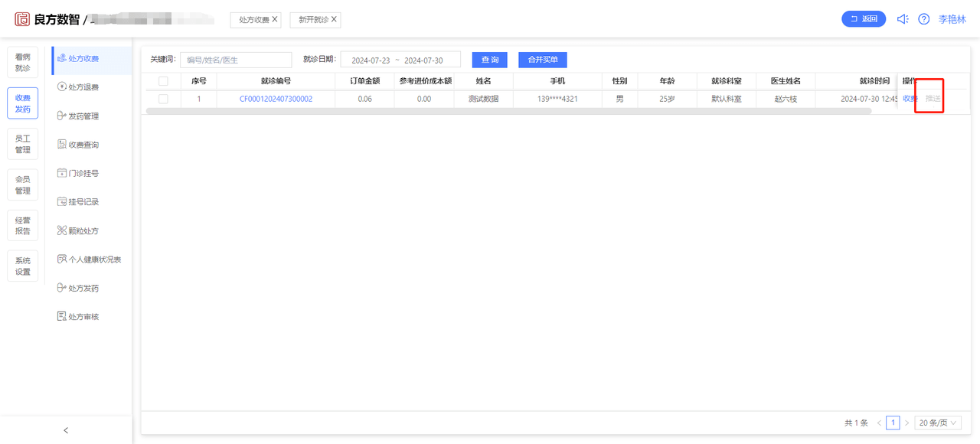This screenshot has height=444, width=980.
Task: Open visit number CF0001202407300002
Action: (x=276, y=99)
